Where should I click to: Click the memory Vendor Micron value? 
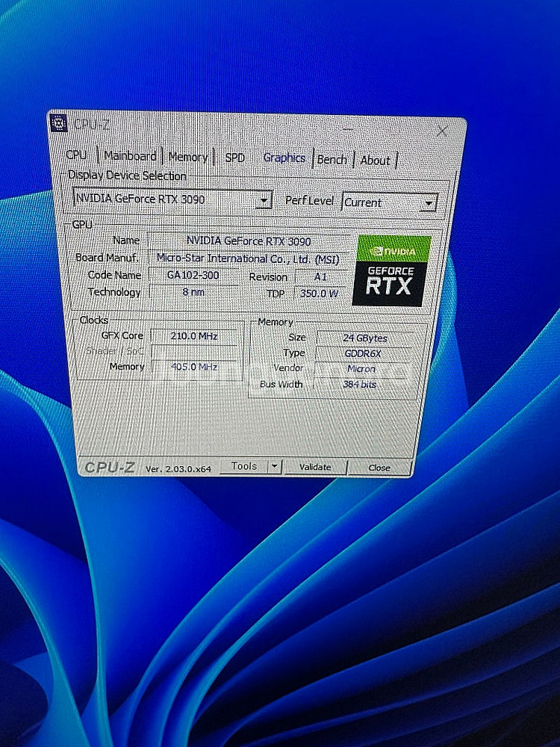point(362,369)
